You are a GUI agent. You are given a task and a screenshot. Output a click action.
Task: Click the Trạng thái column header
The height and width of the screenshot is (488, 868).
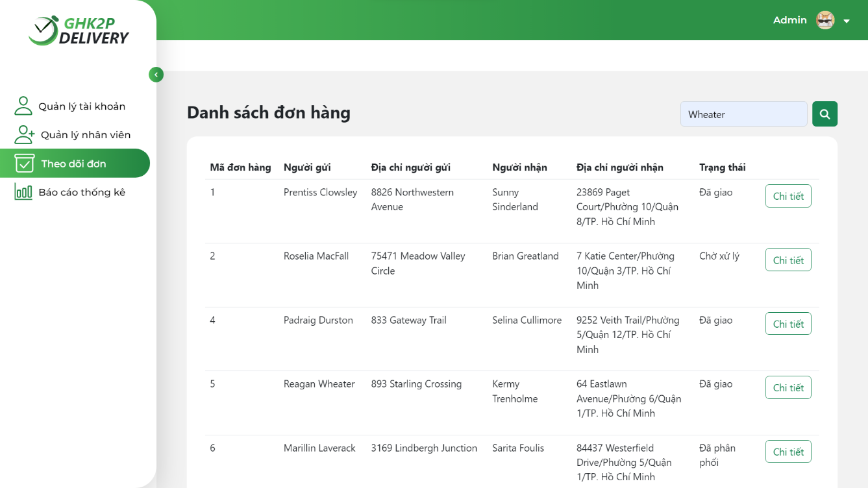pyautogui.click(x=722, y=167)
